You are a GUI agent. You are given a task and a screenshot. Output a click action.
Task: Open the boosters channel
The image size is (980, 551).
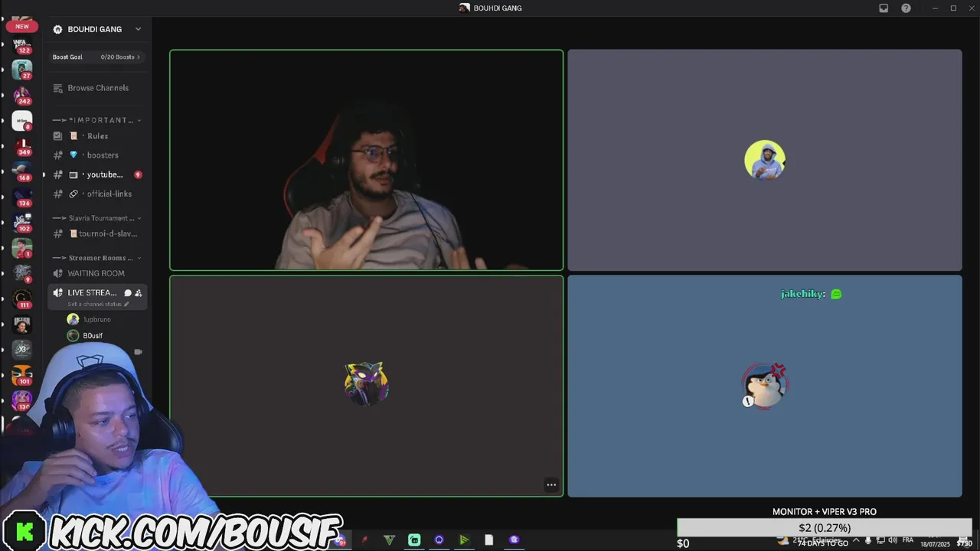[x=96, y=155]
